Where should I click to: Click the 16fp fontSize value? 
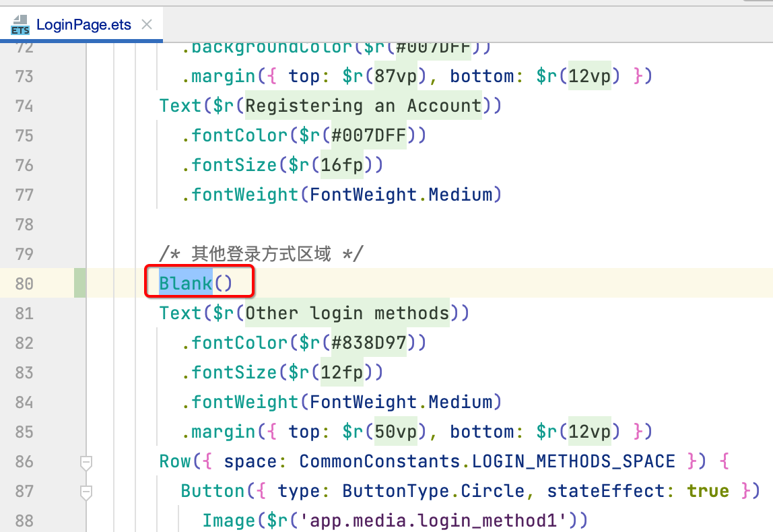(342, 165)
